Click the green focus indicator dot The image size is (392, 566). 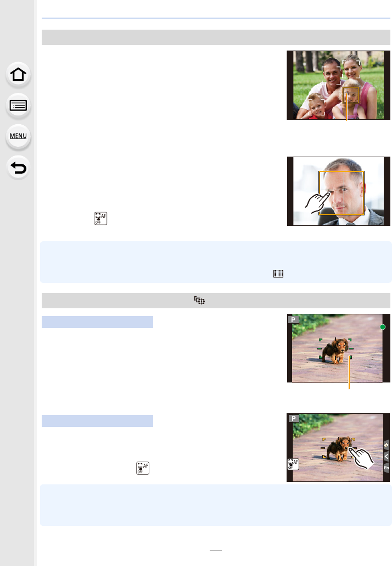(383, 327)
